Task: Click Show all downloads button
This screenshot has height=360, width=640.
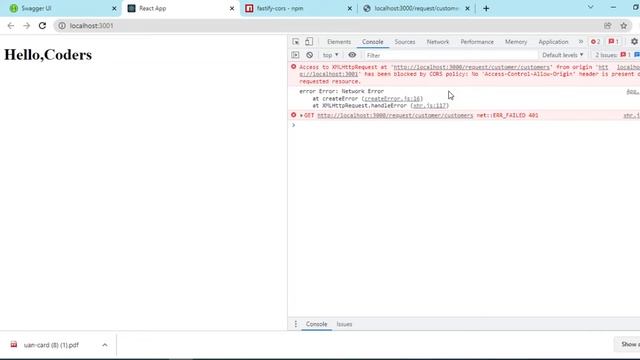Action: 627,344
